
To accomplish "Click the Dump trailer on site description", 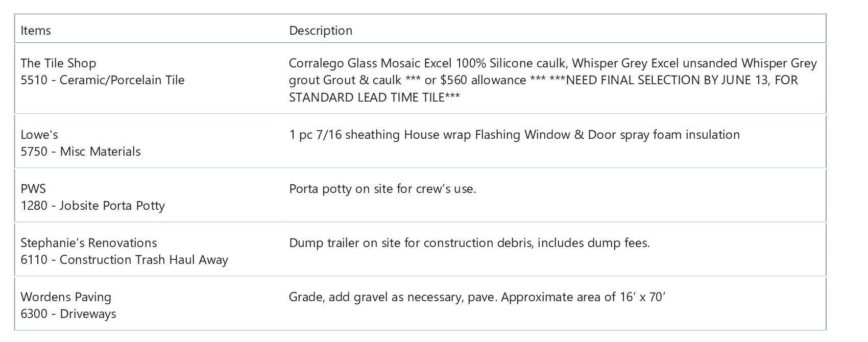I will 469,243.
